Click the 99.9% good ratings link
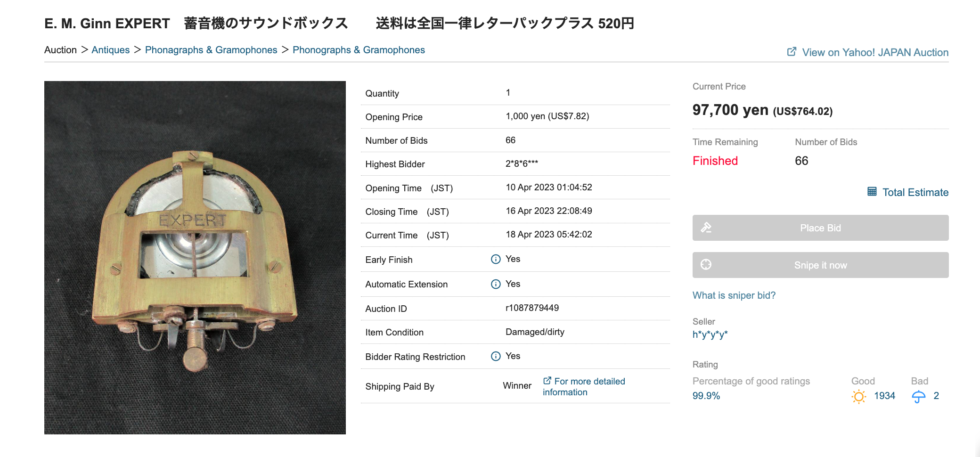Viewport: 980px width, 457px height. coord(706,396)
